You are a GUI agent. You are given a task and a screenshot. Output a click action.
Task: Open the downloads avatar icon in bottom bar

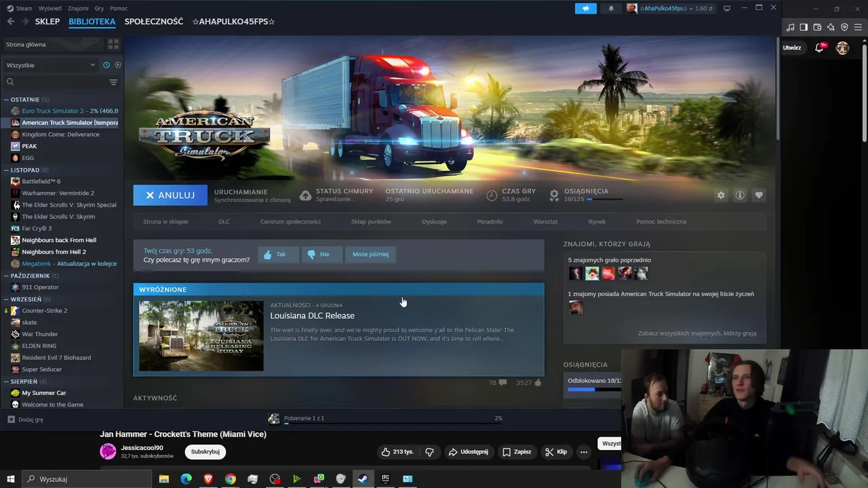(273, 419)
